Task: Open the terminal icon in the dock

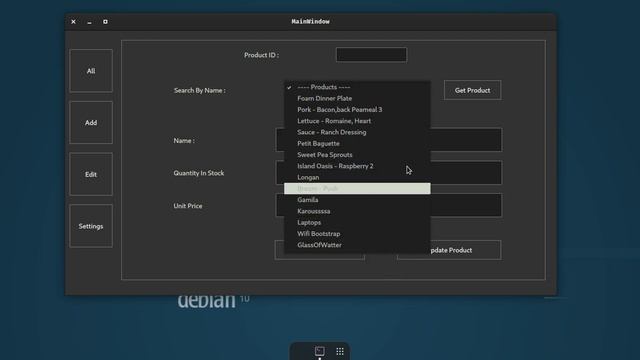Action: pos(320,351)
